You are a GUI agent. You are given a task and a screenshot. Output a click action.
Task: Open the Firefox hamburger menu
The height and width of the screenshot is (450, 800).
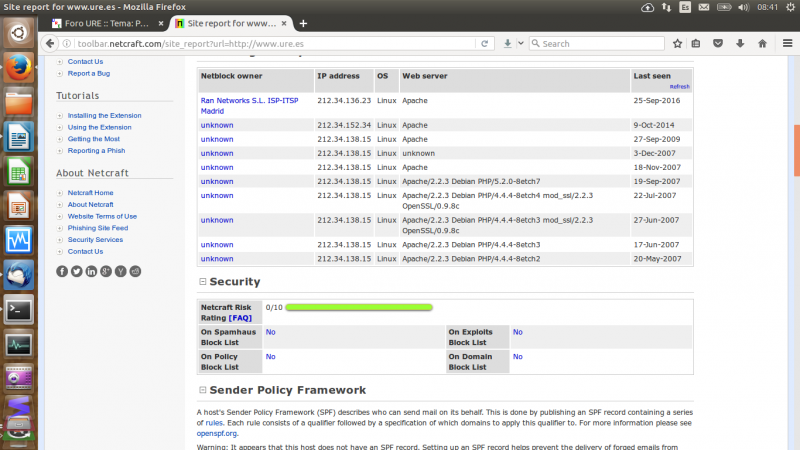point(787,43)
